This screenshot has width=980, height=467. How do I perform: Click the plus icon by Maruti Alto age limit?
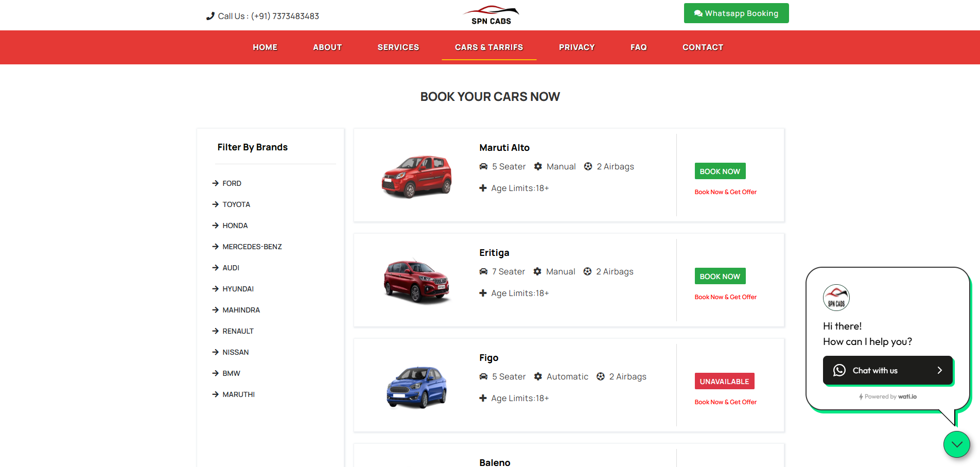coord(483,188)
